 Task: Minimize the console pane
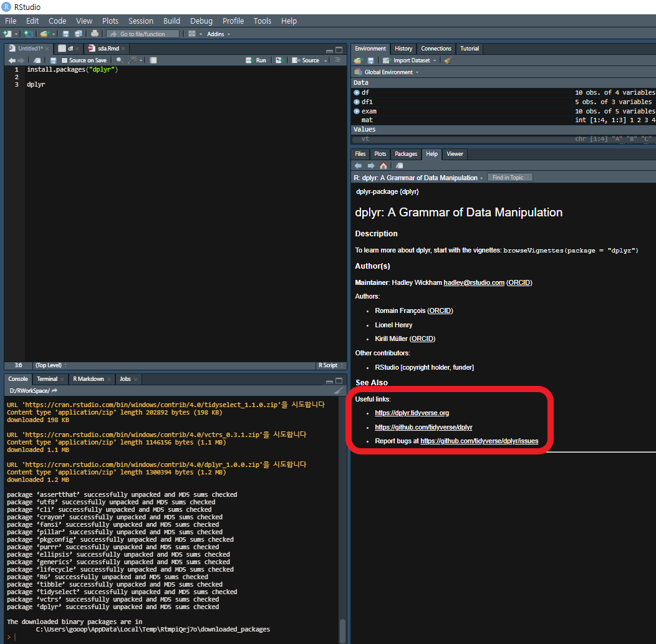(x=329, y=381)
